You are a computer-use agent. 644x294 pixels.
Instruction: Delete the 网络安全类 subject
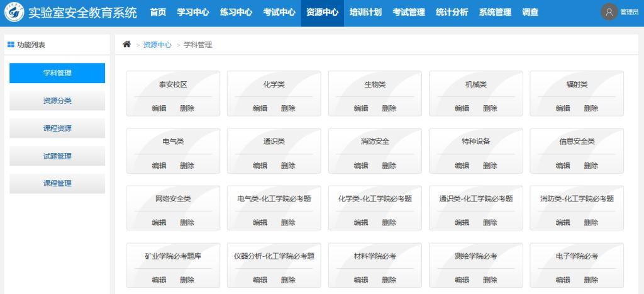187,222
